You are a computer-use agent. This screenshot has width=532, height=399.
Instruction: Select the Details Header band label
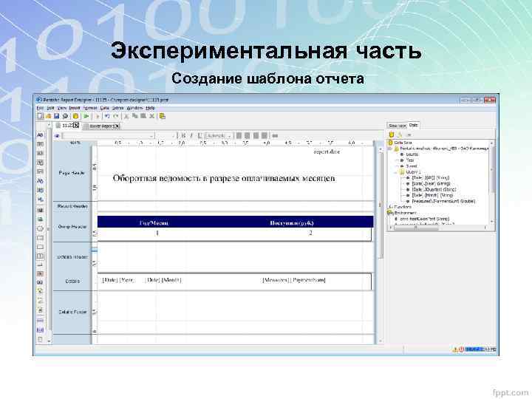[x=72, y=257]
